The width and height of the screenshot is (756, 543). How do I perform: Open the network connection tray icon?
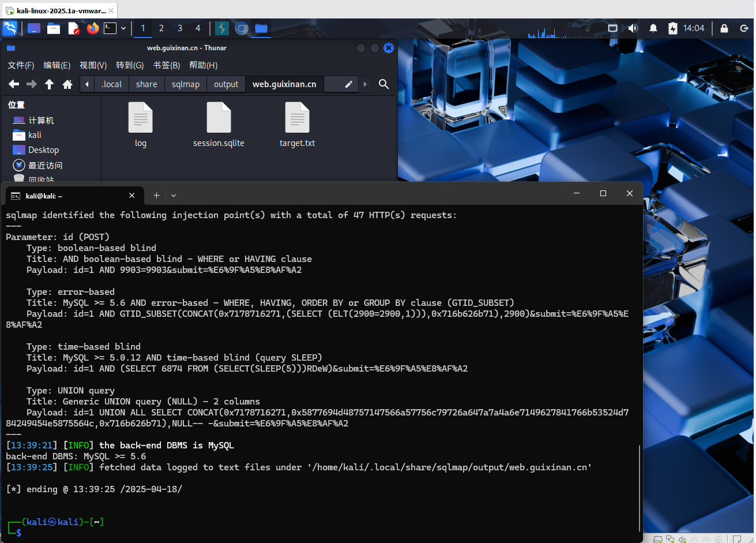coord(612,28)
